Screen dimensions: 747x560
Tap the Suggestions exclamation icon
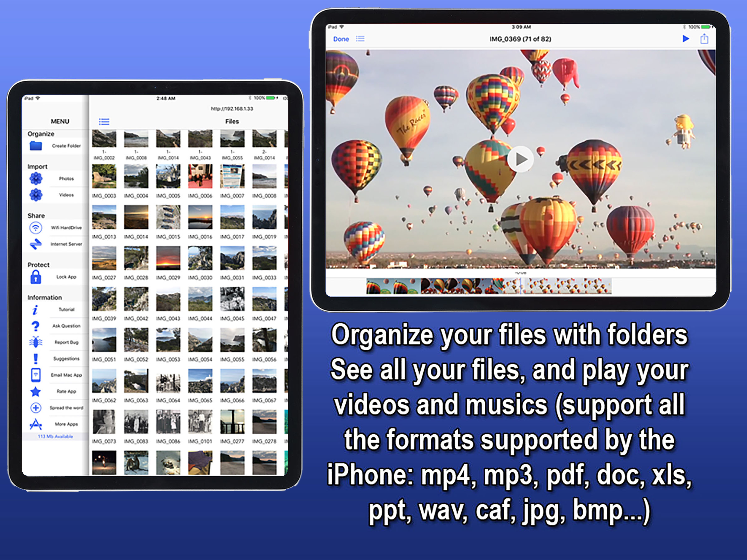pyautogui.click(x=36, y=358)
